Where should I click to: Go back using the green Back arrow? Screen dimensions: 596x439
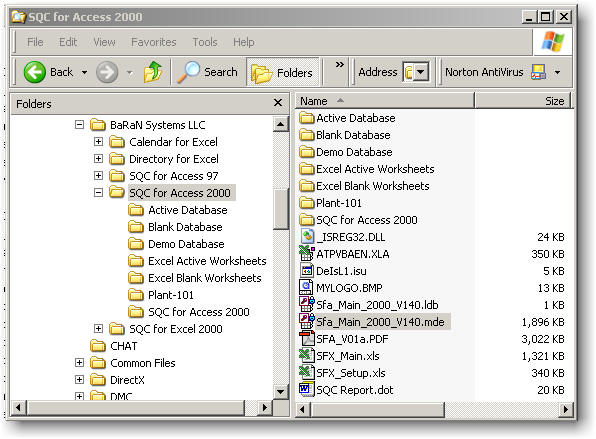(x=35, y=72)
